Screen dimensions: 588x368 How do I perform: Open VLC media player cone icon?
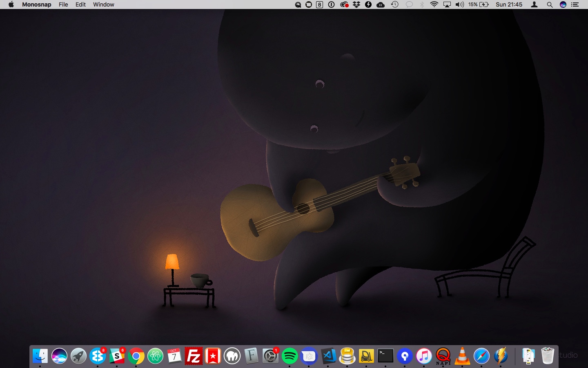coord(462,356)
